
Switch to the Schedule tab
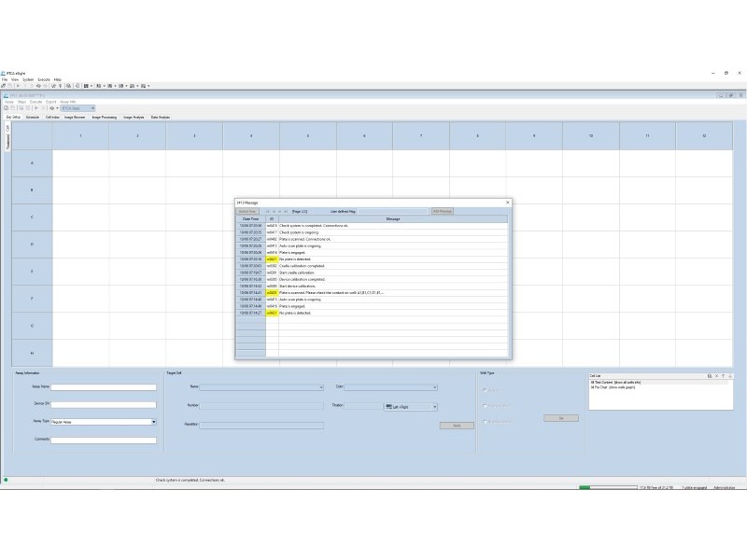[x=33, y=118]
